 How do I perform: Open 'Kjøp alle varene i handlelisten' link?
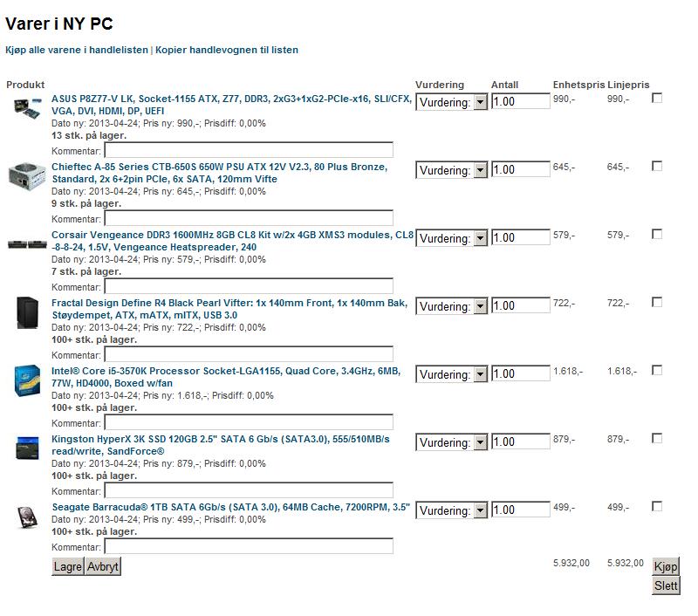click(x=77, y=50)
